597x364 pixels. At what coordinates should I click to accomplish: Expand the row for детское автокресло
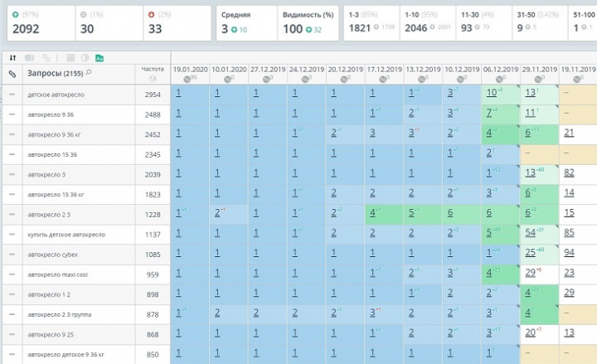[12, 95]
